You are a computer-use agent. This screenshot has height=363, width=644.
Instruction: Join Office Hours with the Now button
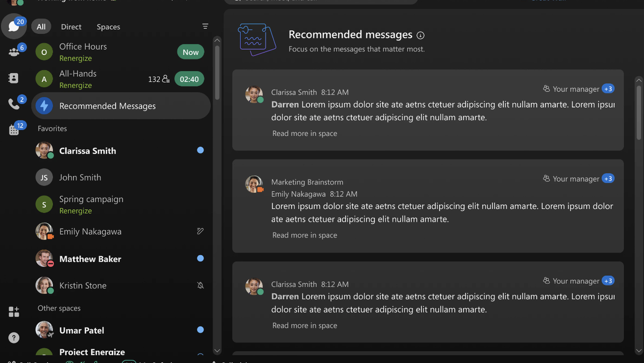pyautogui.click(x=190, y=52)
